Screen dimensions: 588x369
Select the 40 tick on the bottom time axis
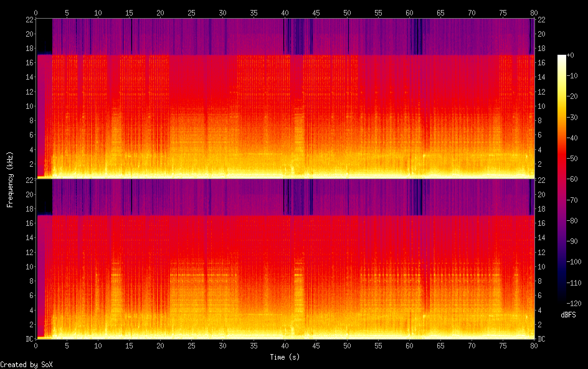tap(285, 346)
